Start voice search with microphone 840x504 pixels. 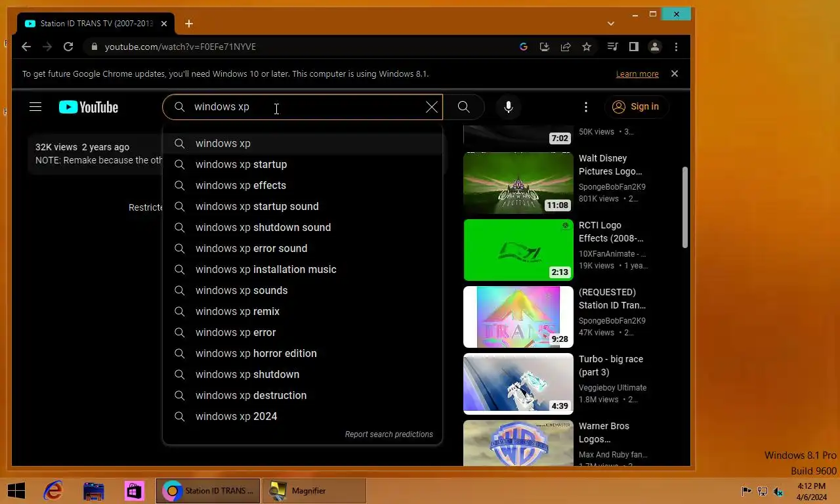[509, 107]
